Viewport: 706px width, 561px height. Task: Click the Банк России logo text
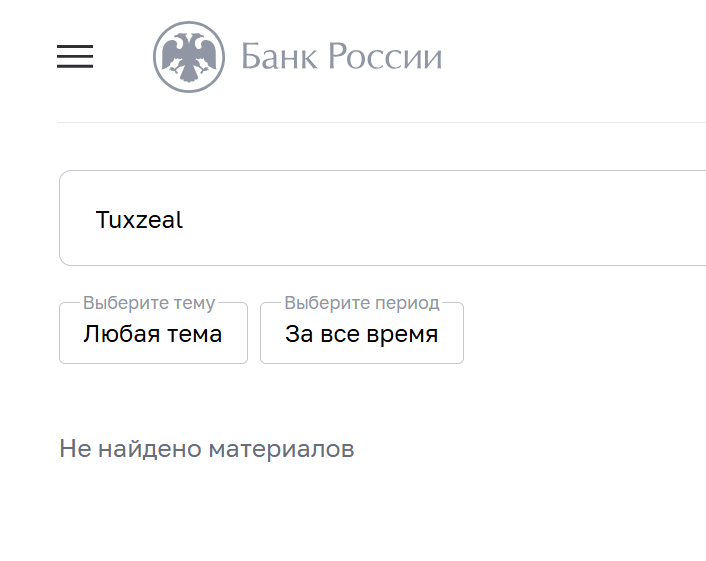[341, 57]
